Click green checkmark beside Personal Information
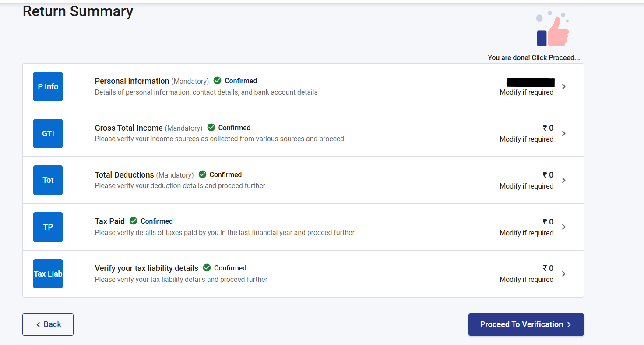The image size is (644, 345). [217, 81]
